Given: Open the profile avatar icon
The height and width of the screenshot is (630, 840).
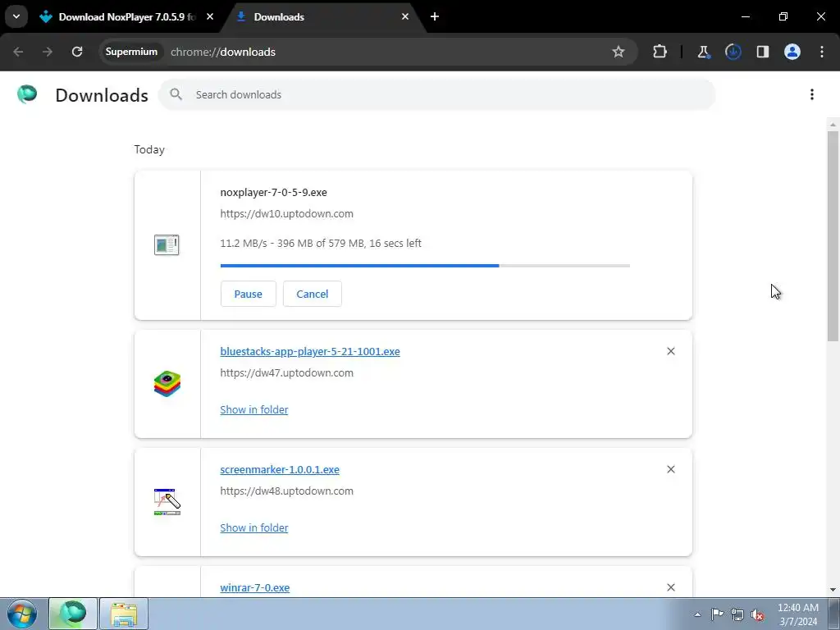Looking at the screenshot, I should [x=792, y=52].
